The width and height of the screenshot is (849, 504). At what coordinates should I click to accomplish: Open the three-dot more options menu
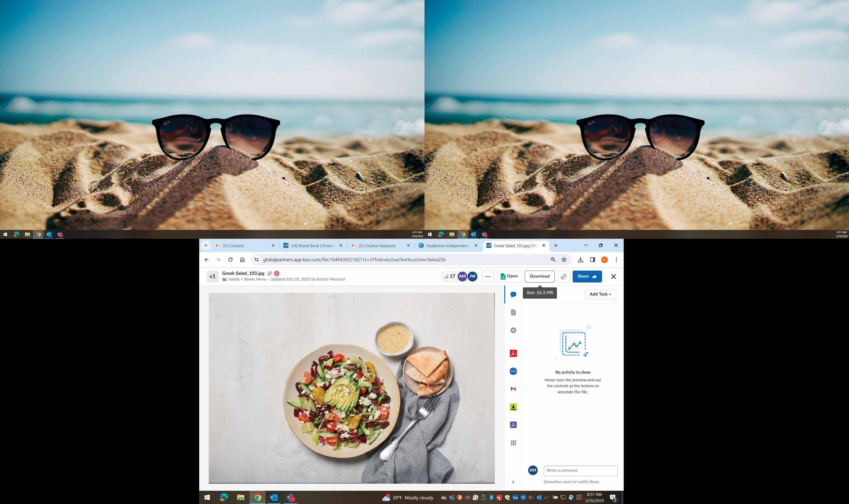[488, 277]
